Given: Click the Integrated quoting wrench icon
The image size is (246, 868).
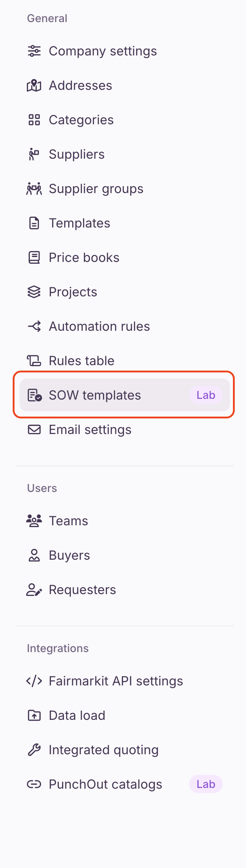Looking at the screenshot, I should (x=34, y=750).
